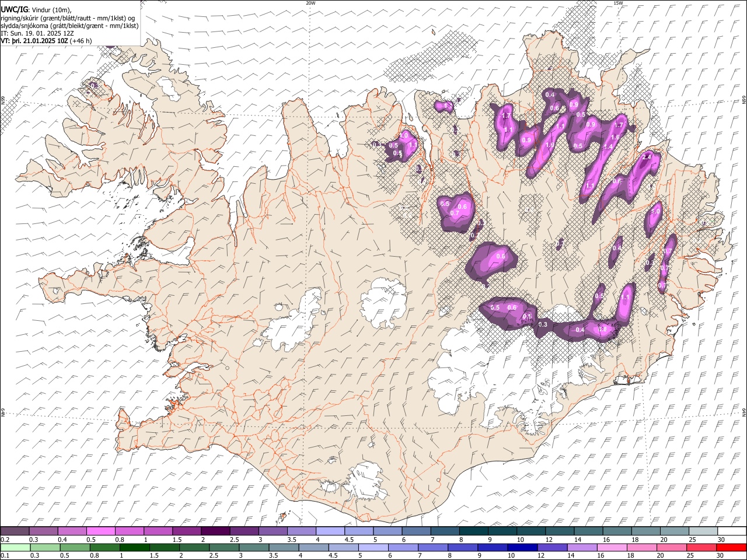747x560 pixels.
Task: Click top legend swatch between 4 and 4.5
Action: [x=330, y=531]
